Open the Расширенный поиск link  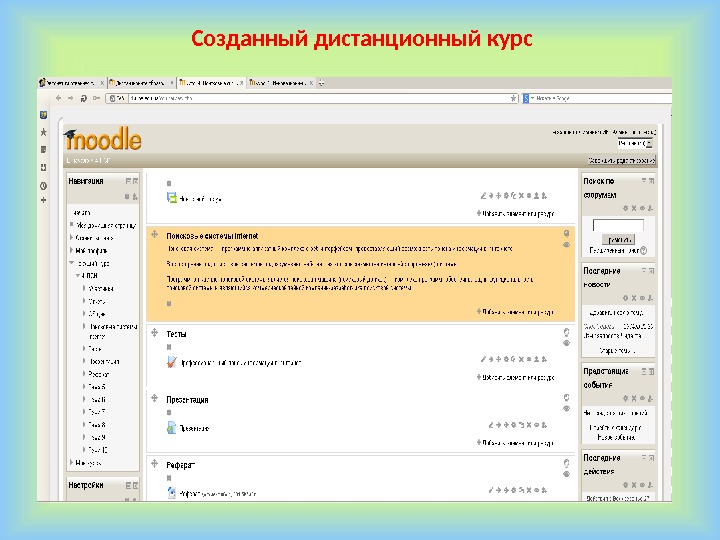tap(614, 251)
